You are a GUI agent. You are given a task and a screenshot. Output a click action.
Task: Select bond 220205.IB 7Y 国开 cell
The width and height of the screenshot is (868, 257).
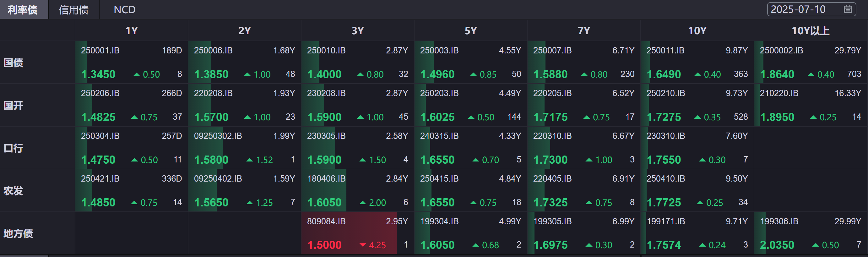[552, 93]
